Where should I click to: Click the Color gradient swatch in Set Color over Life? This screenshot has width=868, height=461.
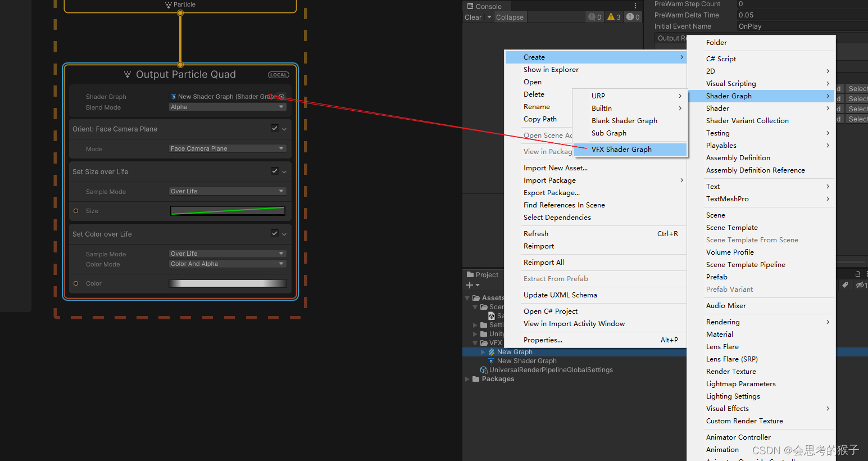[227, 283]
